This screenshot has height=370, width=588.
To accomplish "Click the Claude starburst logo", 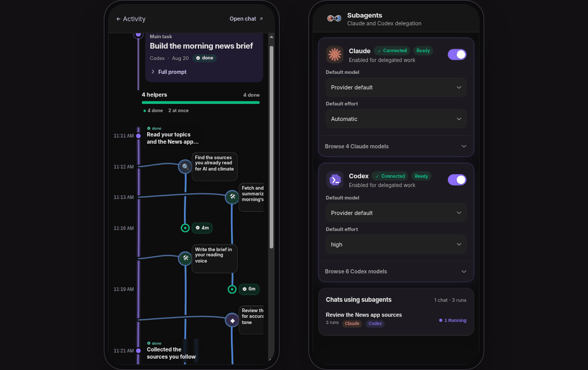I will pyautogui.click(x=335, y=55).
